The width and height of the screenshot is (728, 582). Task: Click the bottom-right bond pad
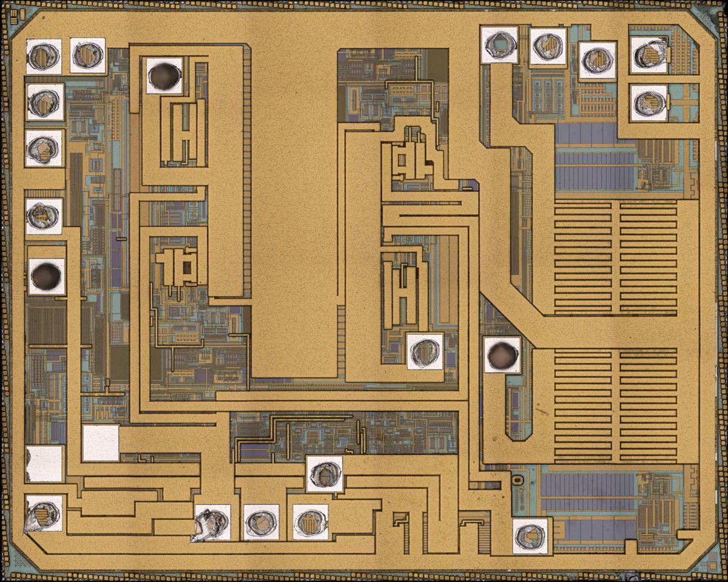pos(531,536)
